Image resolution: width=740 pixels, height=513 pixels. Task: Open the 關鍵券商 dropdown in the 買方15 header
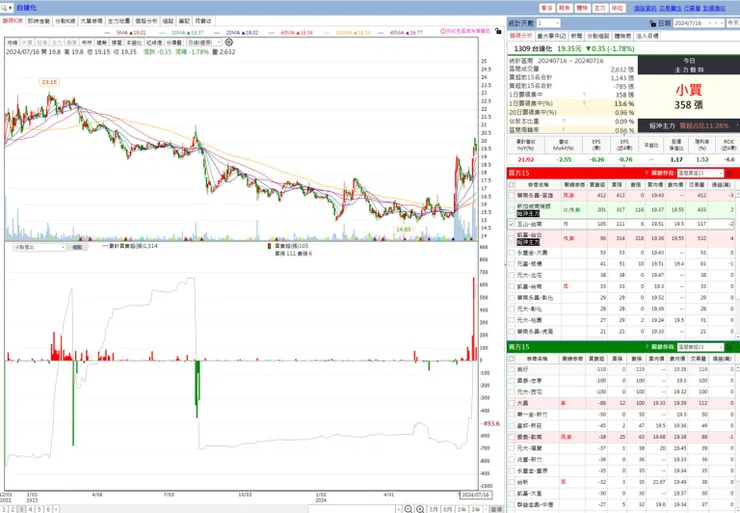click(700, 173)
